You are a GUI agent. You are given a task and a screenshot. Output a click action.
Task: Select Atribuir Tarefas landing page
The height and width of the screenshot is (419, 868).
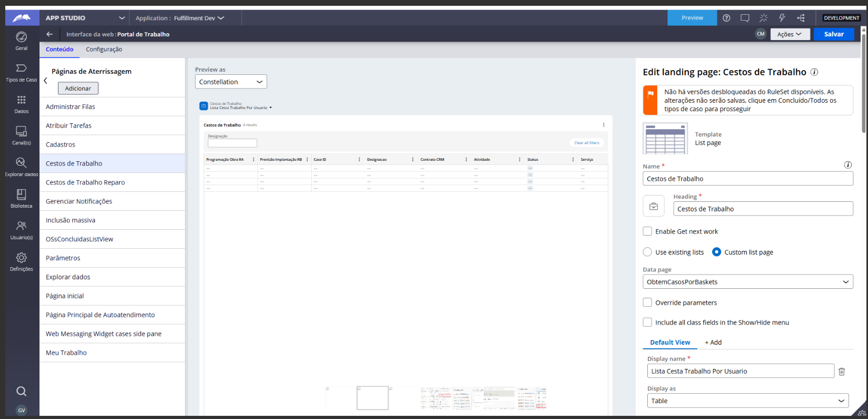(x=112, y=125)
